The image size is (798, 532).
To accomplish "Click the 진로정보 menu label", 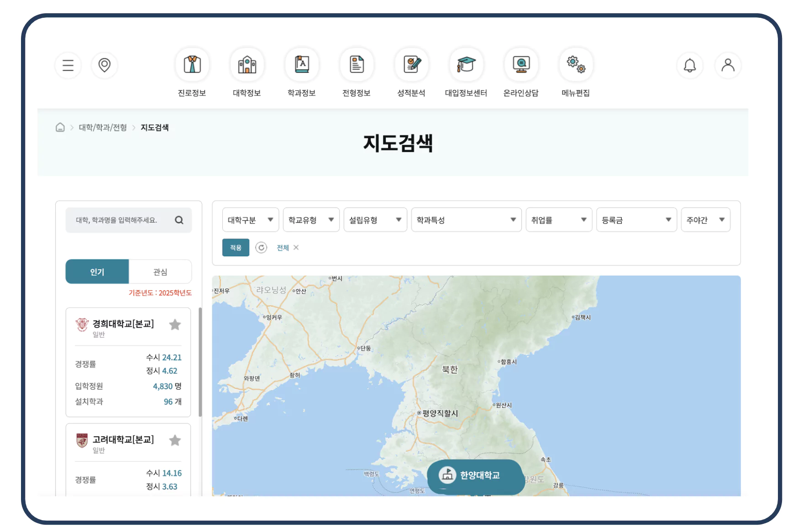I will pyautogui.click(x=192, y=93).
